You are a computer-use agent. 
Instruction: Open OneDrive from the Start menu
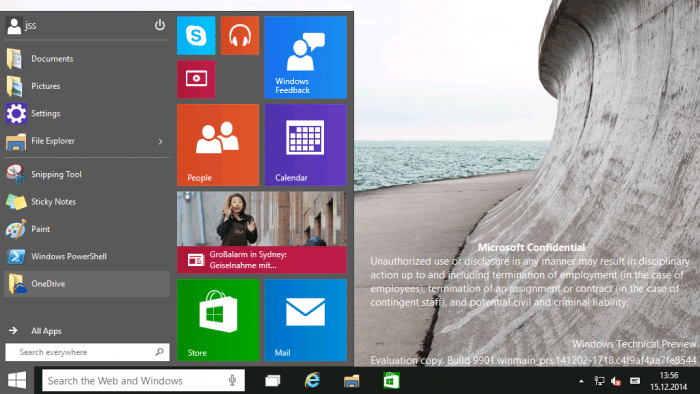(x=87, y=284)
